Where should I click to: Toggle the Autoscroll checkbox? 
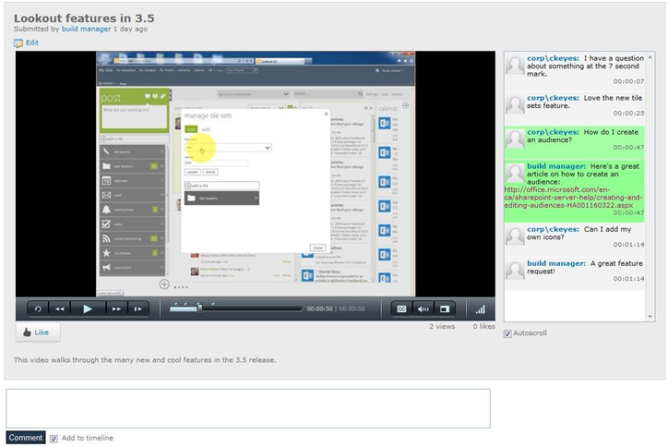click(508, 333)
